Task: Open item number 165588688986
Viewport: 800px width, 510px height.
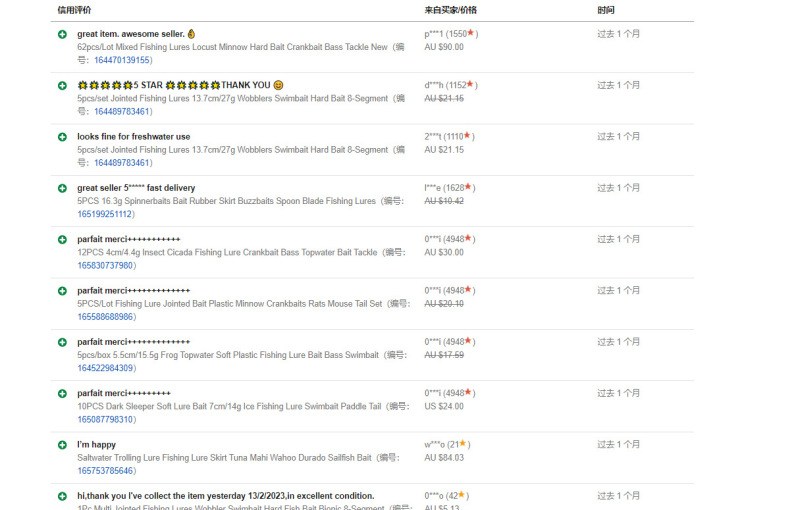Action: point(105,317)
